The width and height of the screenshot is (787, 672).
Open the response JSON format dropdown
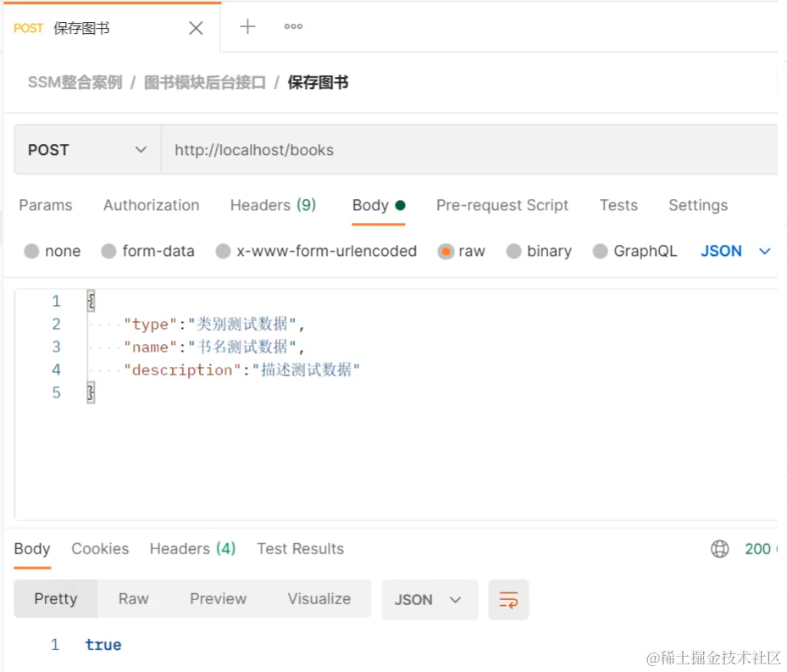point(430,600)
